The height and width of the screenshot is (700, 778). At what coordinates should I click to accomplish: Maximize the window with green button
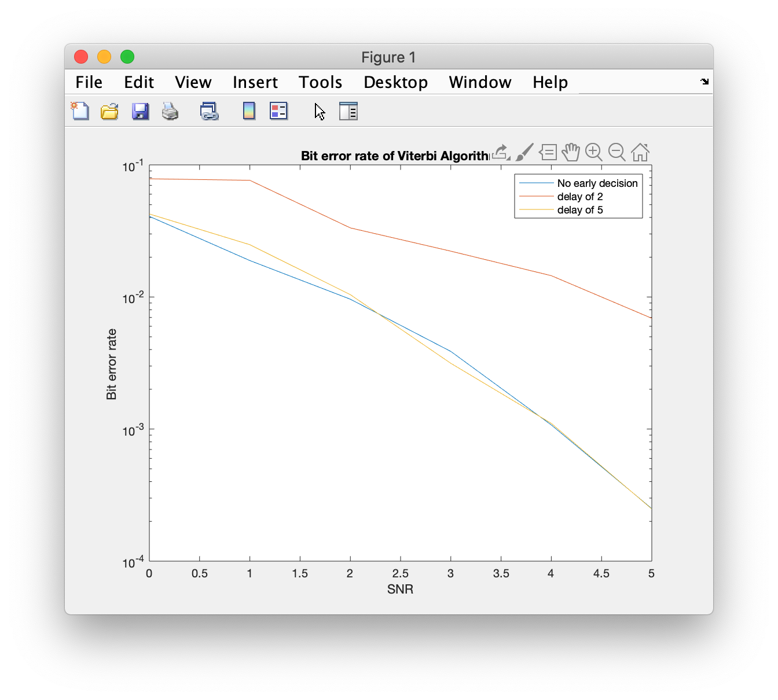click(127, 57)
